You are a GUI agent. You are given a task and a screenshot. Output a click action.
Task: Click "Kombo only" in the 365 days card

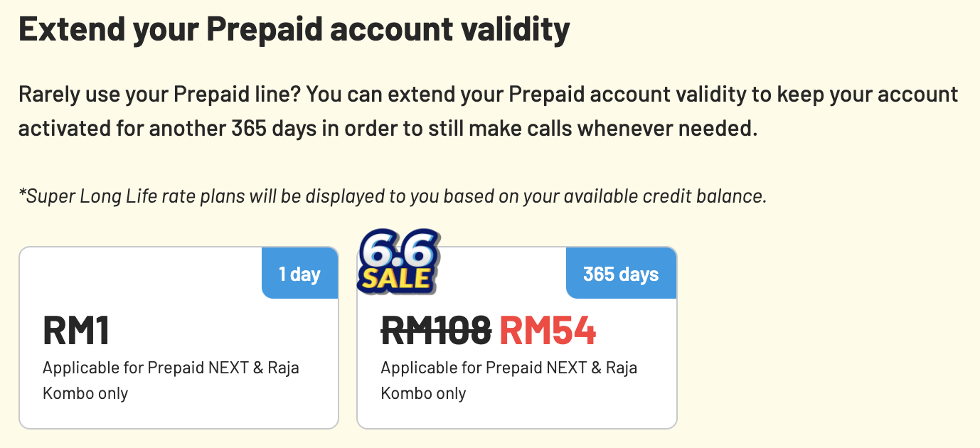click(x=423, y=393)
